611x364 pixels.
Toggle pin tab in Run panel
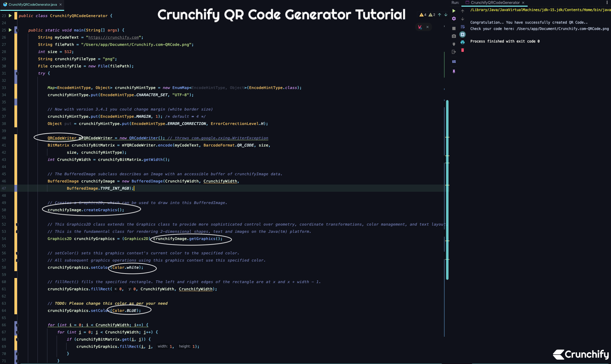click(454, 72)
